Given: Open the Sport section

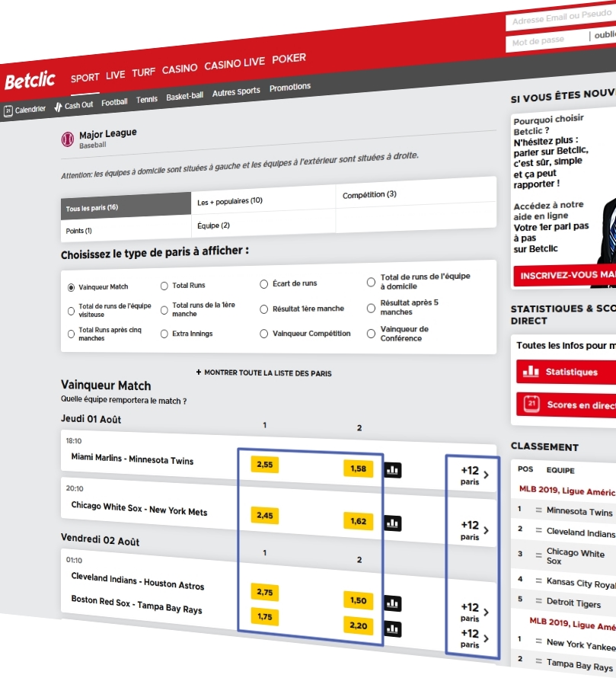Looking at the screenshot, I should point(85,78).
